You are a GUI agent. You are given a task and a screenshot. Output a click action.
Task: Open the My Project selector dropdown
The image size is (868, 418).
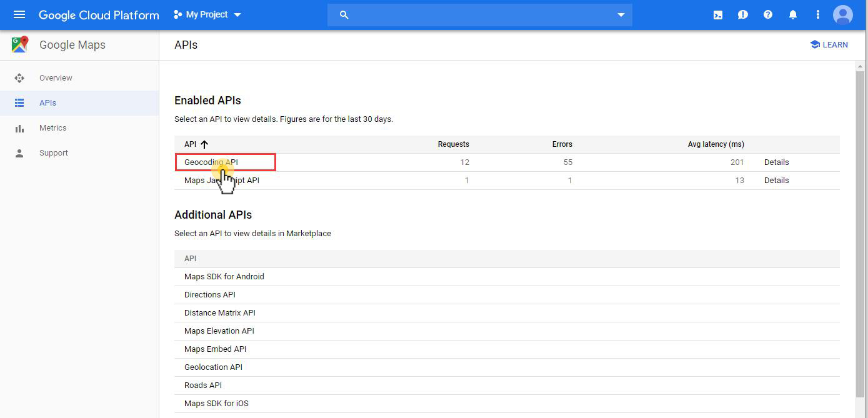click(207, 14)
